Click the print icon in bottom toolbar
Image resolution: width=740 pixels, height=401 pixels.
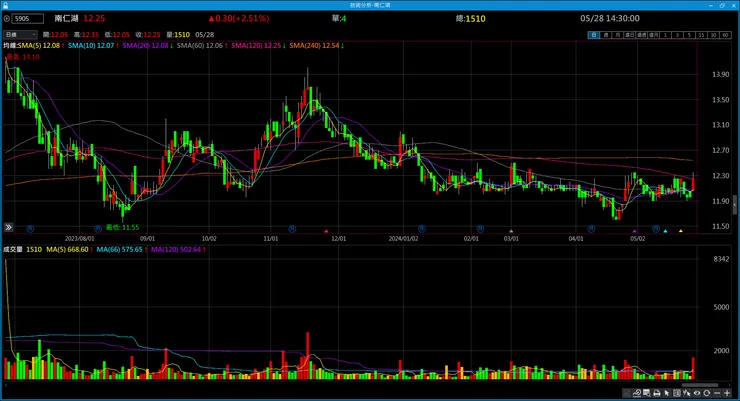(x=656, y=393)
